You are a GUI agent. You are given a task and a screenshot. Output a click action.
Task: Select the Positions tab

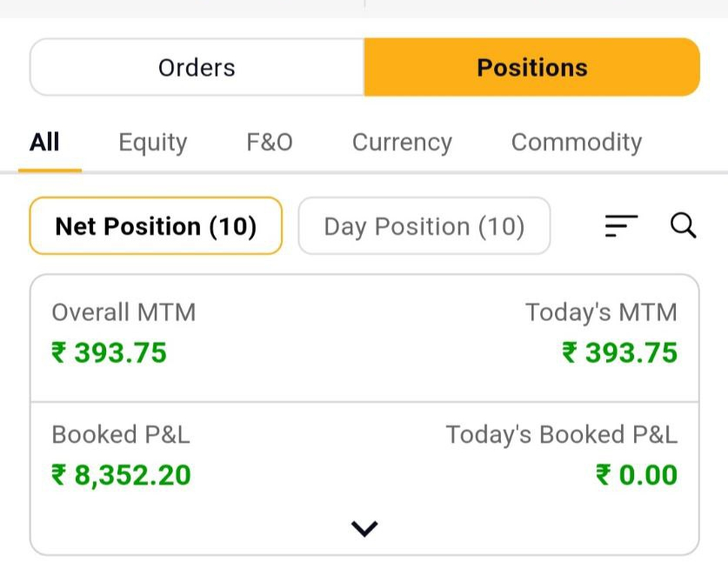point(532,67)
